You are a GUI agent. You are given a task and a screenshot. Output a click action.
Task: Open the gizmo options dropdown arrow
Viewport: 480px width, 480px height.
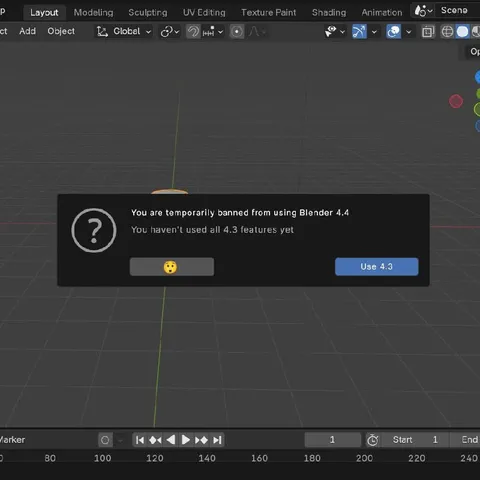374,32
